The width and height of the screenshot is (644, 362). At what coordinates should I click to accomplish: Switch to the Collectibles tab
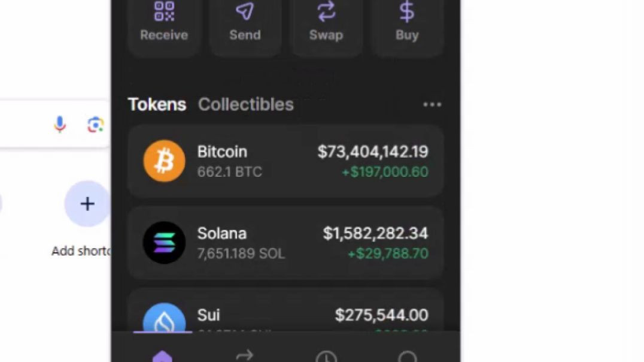coord(245,104)
